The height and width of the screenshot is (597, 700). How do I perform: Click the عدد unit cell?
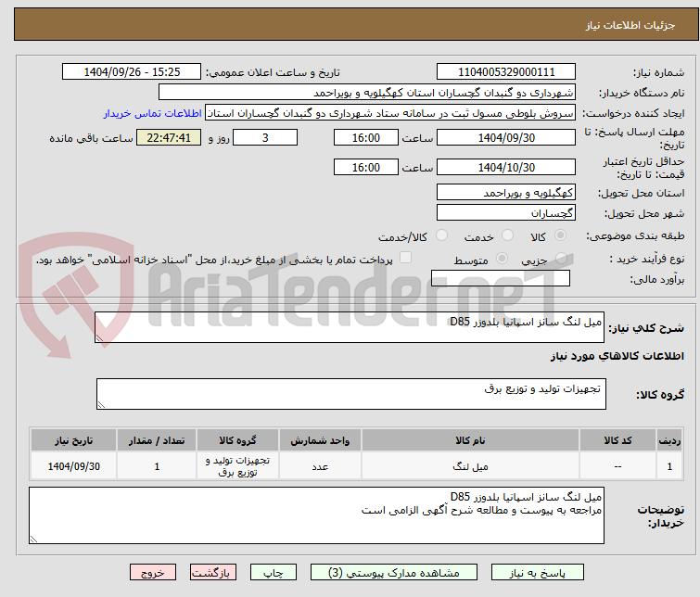pyautogui.click(x=320, y=466)
